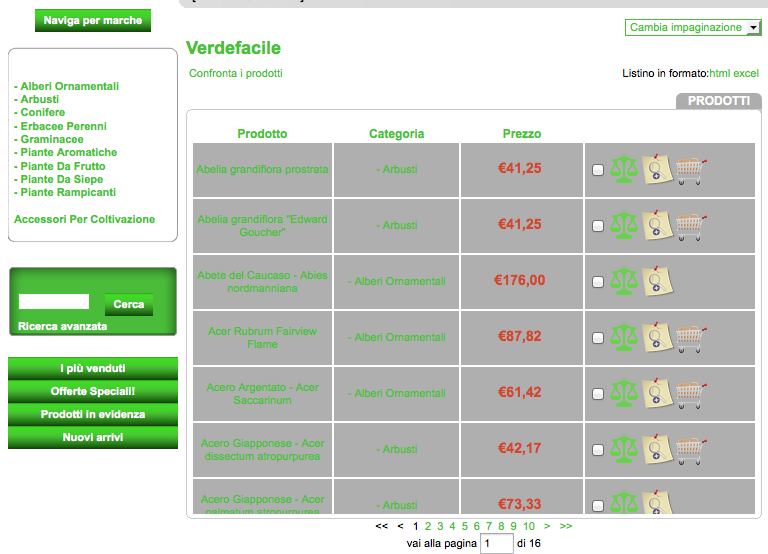Click the Naviga per marche button

(93, 21)
